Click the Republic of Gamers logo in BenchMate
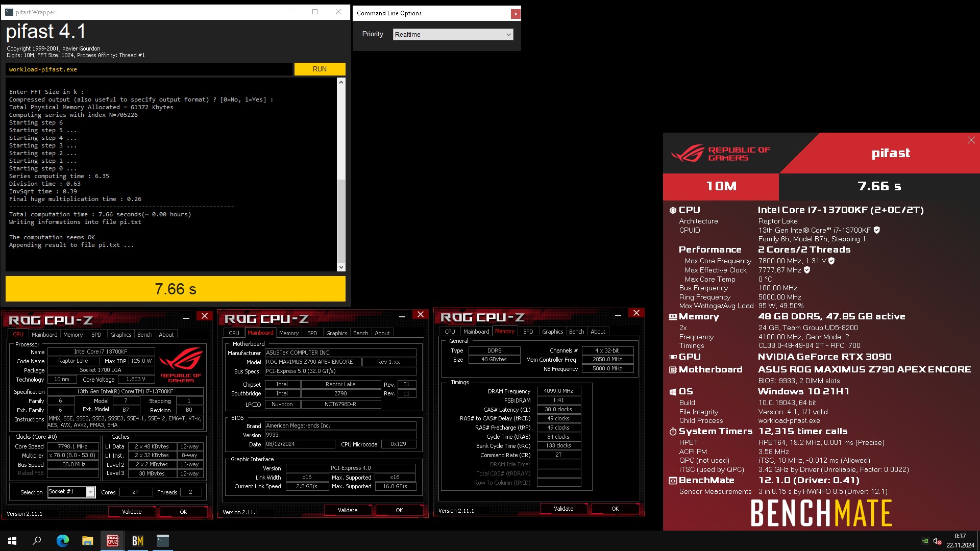 point(721,154)
